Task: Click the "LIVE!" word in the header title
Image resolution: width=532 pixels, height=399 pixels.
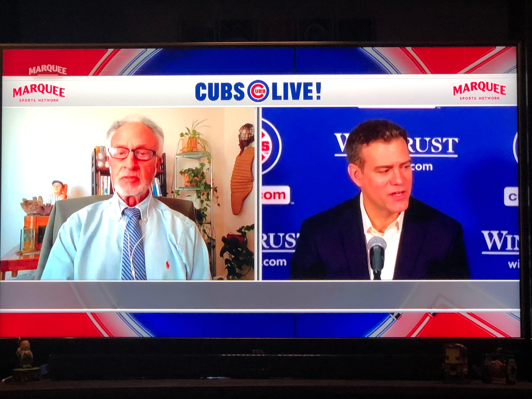Action: pos(296,91)
